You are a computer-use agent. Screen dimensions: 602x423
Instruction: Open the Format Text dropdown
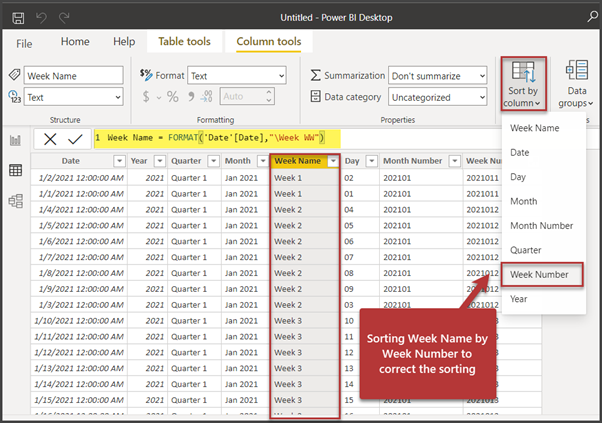coord(236,76)
